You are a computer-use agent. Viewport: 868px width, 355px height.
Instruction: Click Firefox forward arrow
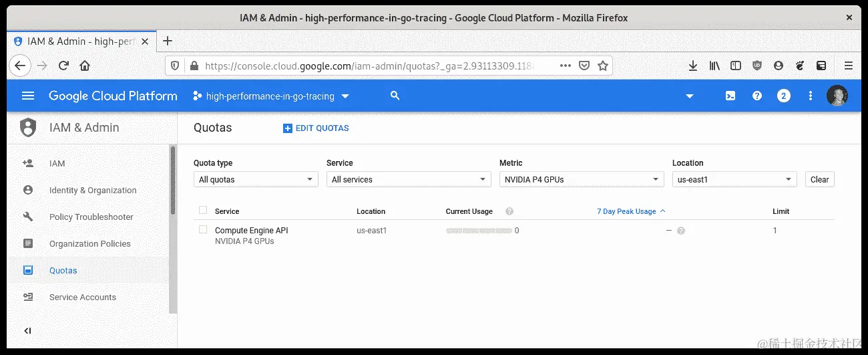pyautogui.click(x=42, y=66)
